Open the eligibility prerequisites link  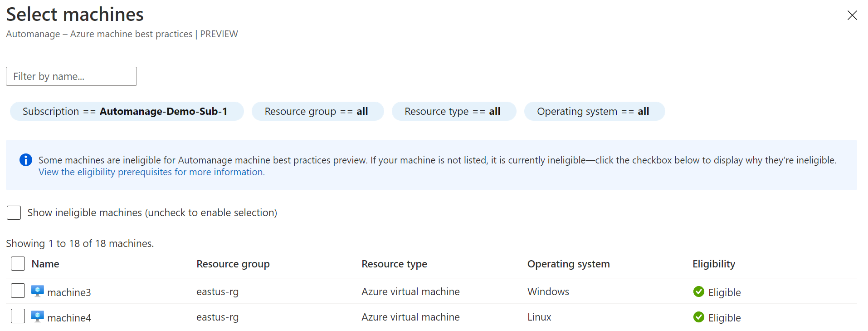point(151,172)
